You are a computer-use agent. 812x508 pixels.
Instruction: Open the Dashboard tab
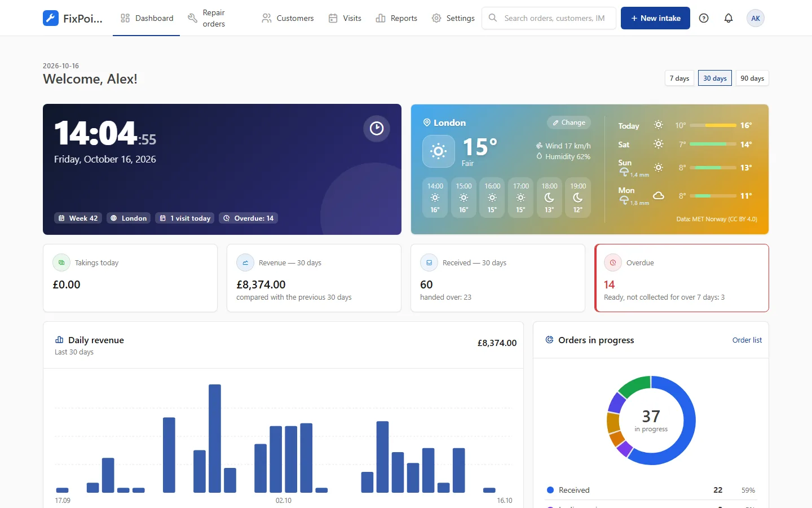tap(147, 18)
